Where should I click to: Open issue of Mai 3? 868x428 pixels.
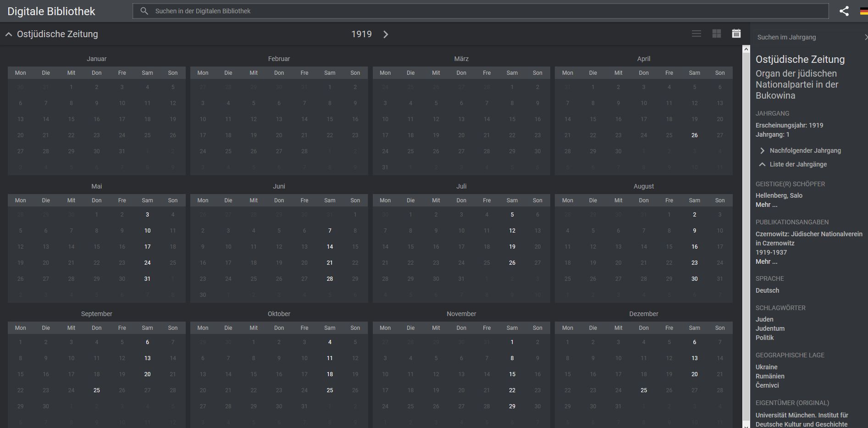tap(147, 215)
